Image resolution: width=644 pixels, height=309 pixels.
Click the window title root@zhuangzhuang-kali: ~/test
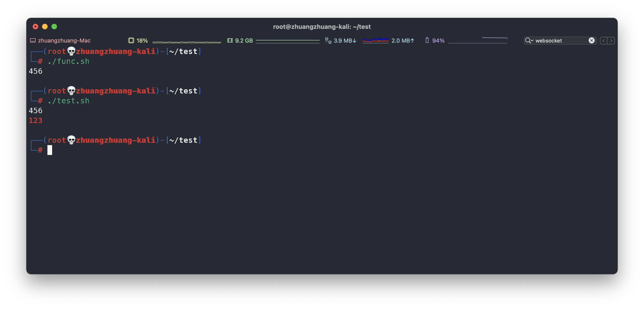point(322,27)
